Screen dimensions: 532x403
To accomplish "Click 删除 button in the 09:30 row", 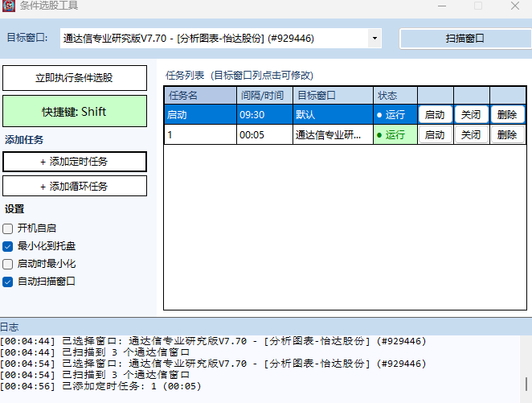I will [507, 115].
